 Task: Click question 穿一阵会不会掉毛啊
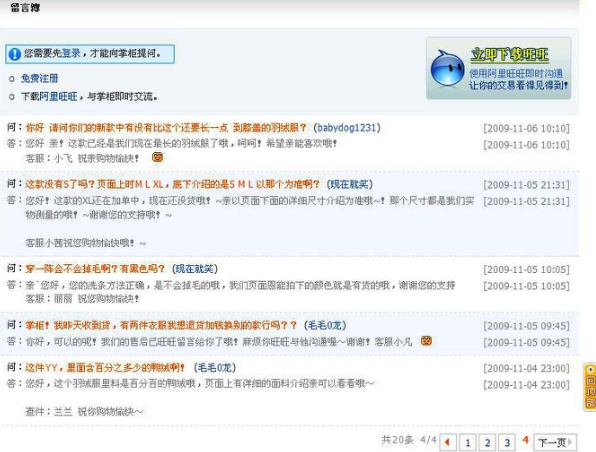click(x=95, y=269)
